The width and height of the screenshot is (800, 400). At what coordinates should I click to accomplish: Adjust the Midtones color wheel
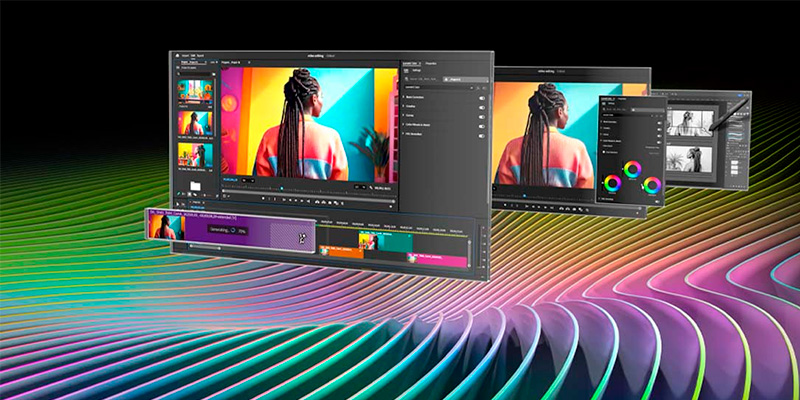[x=633, y=169]
